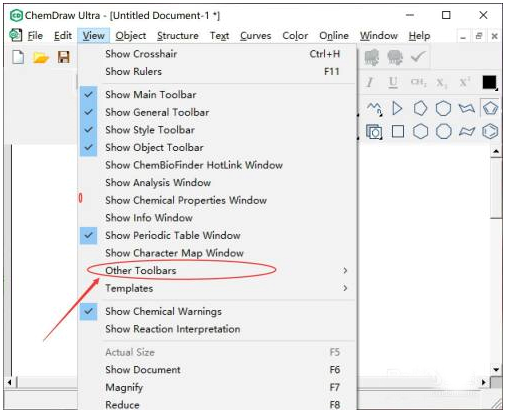Uncheck Show Chemical Warnings
The height and width of the screenshot is (413, 508).
tap(217, 311)
